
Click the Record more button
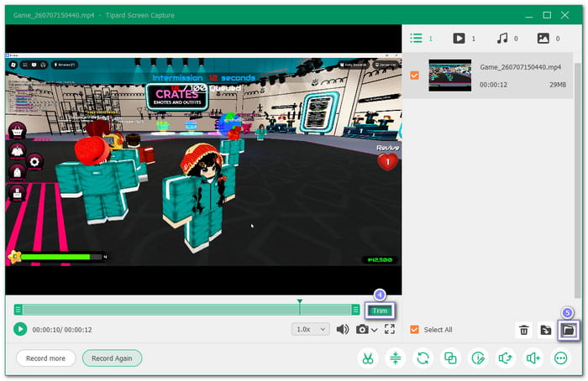point(45,358)
